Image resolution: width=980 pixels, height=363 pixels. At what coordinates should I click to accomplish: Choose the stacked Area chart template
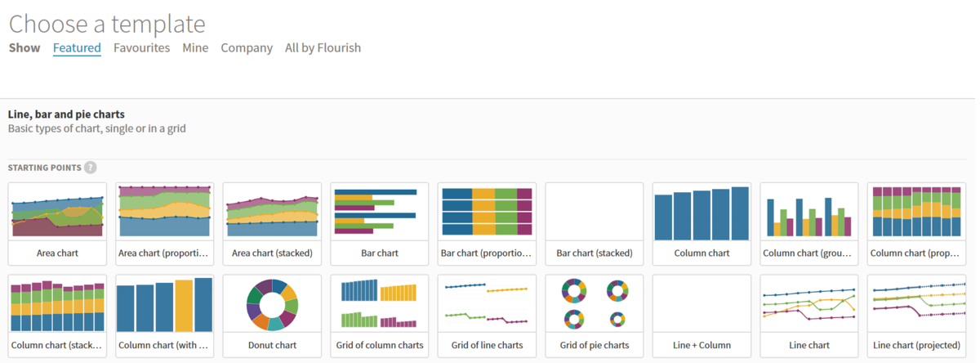click(x=272, y=223)
